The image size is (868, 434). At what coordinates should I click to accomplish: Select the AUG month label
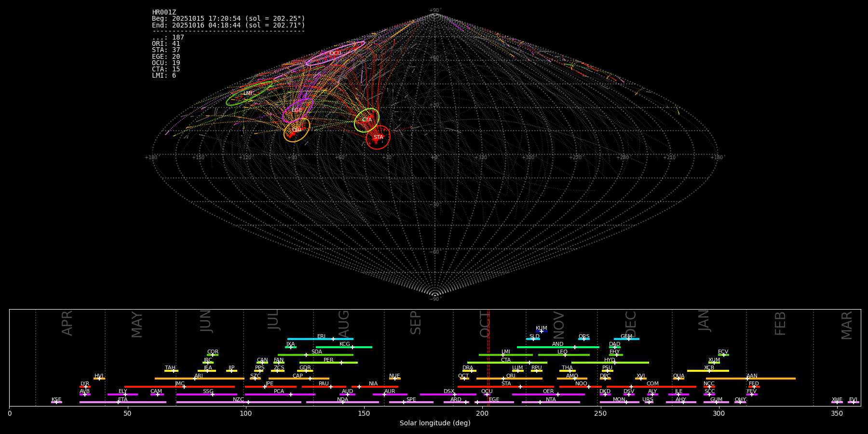344,323
